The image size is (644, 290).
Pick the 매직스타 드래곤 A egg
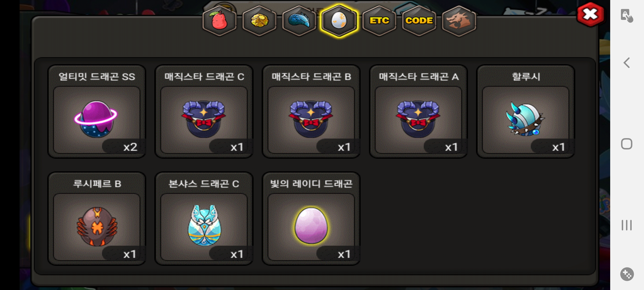coord(418,111)
